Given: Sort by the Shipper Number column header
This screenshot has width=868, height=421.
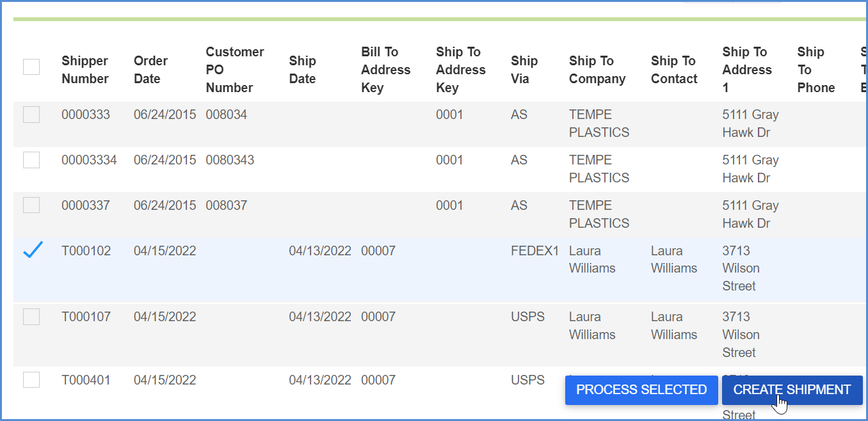Looking at the screenshot, I should (85, 70).
